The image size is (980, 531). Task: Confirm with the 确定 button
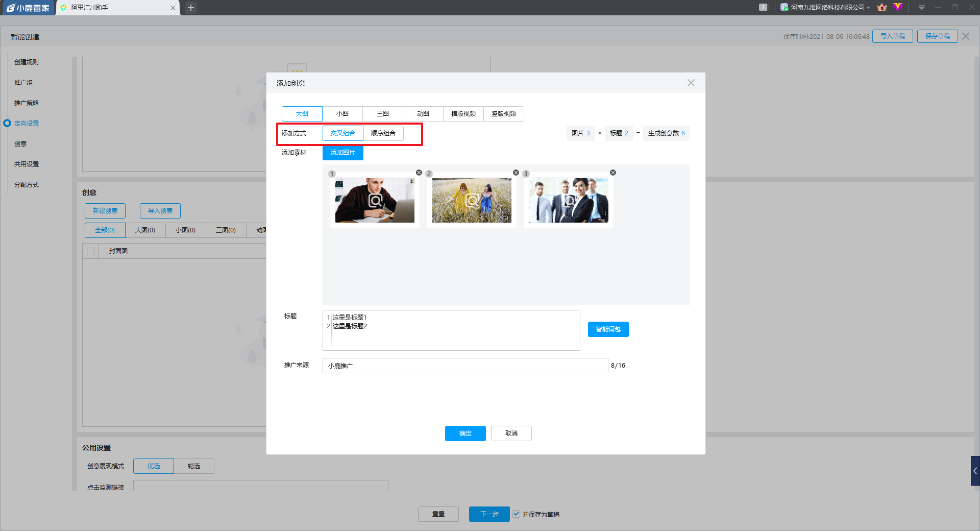point(465,433)
